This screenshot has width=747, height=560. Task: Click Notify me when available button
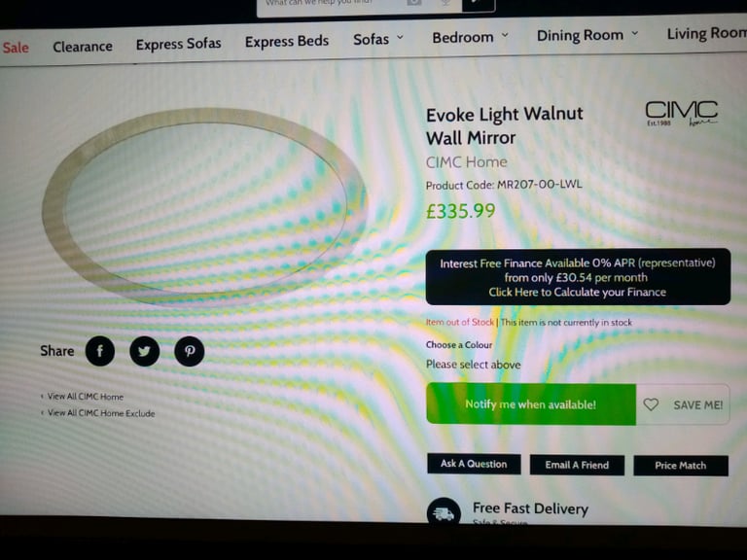click(x=531, y=403)
